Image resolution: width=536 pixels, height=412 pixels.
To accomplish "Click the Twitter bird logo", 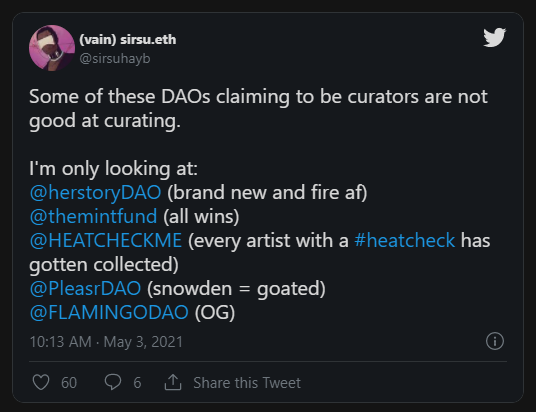I will [494, 37].
